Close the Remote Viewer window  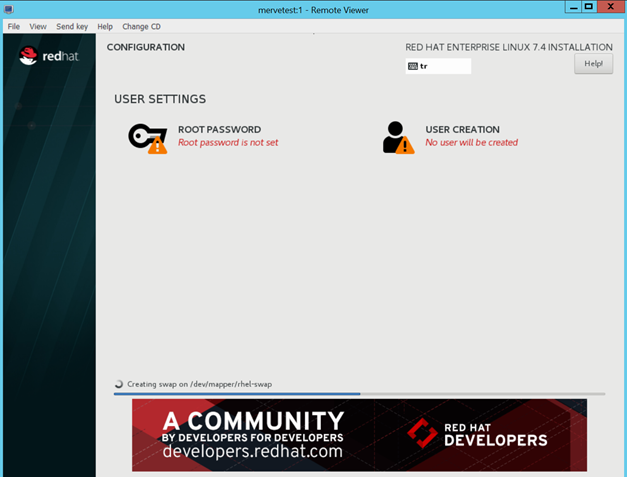[611, 7]
